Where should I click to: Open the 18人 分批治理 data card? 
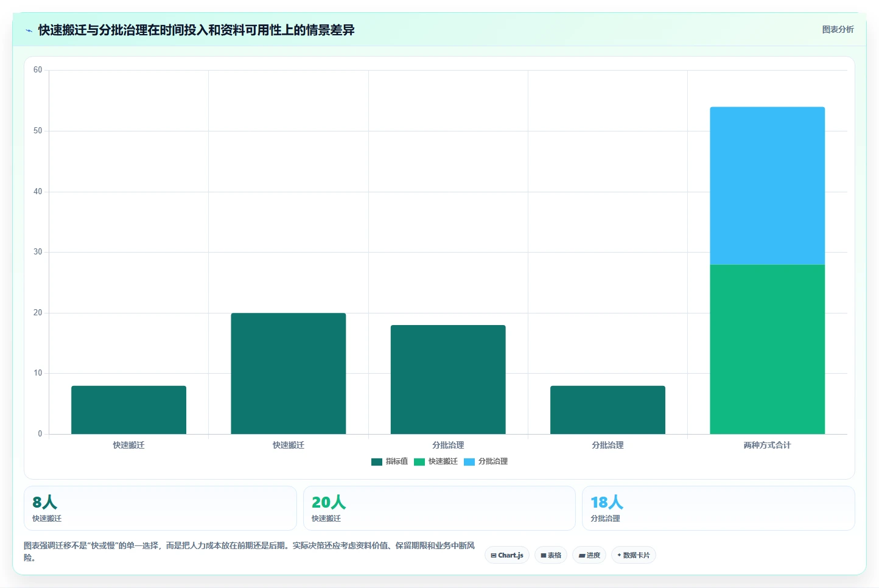click(718, 508)
